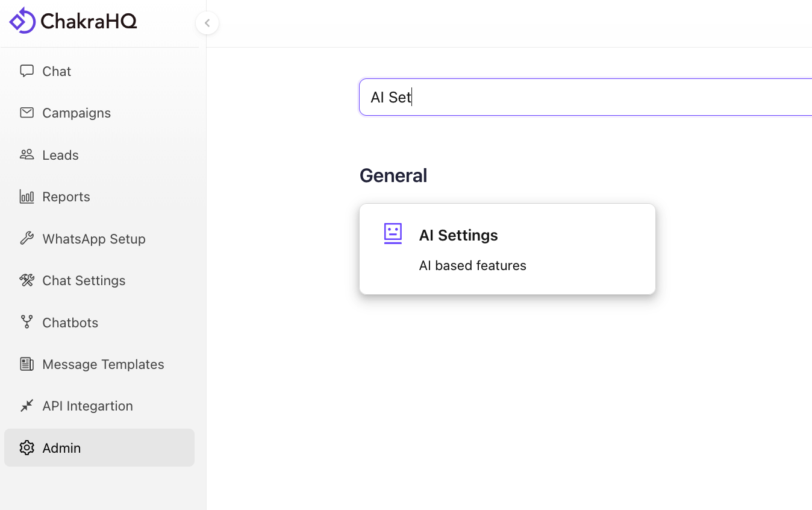The height and width of the screenshot is (510, 812).
Task: Click the ChakraHQ wordmark text
Action: 89,22
